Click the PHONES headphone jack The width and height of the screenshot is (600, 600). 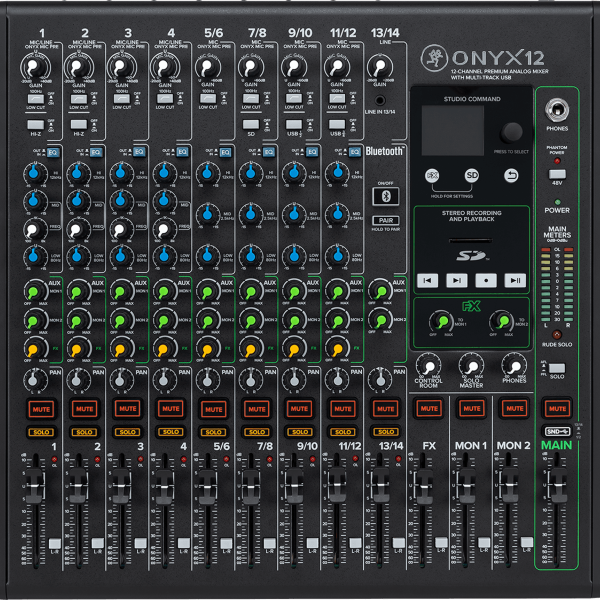[557, 109]
